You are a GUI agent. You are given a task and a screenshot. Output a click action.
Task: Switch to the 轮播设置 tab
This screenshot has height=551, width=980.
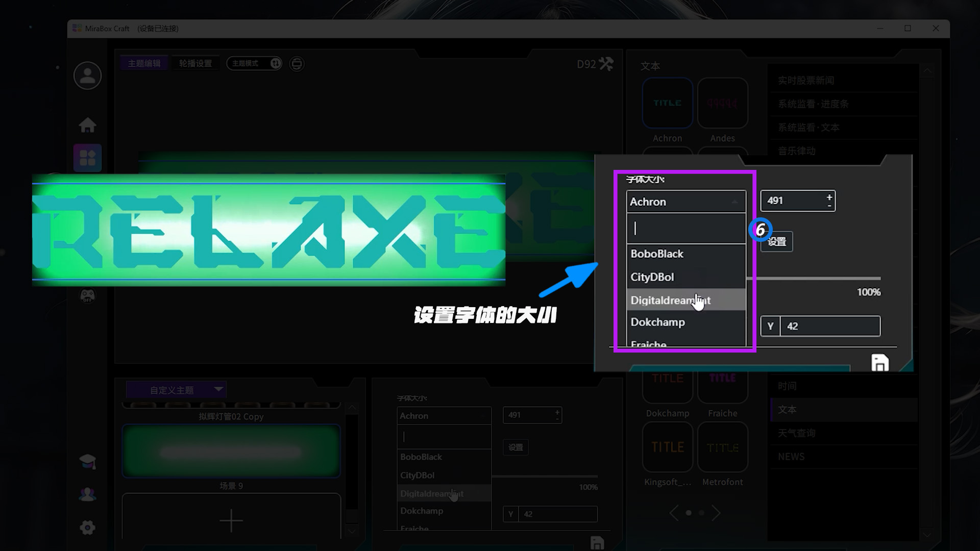coord(195,63)
